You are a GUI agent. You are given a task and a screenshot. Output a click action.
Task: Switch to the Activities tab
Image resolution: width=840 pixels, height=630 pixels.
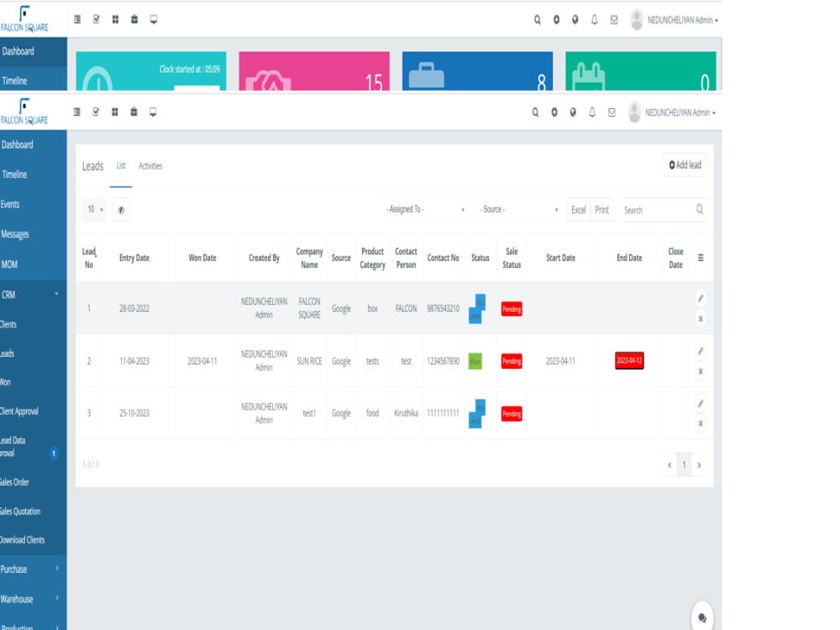pos(150,165)
